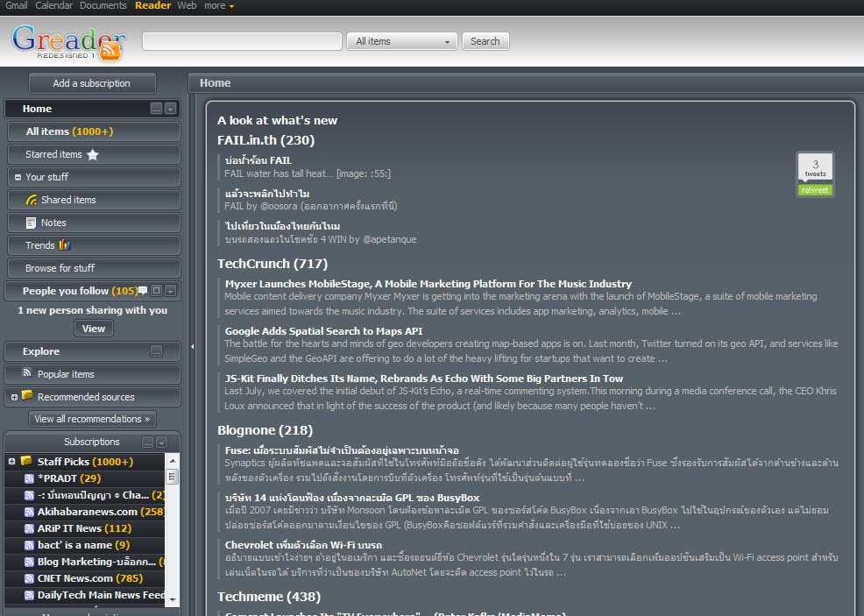Image resolution: width=864 pixels, height=616 pixels.
Task: Minimize the Home section in sidebar
Action: (x=157, y=109)
